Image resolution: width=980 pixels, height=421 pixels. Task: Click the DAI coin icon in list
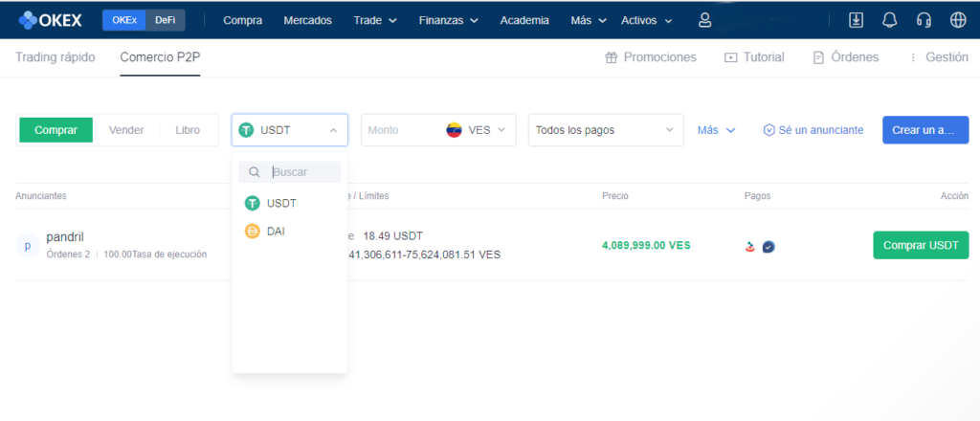coord(252,232)
